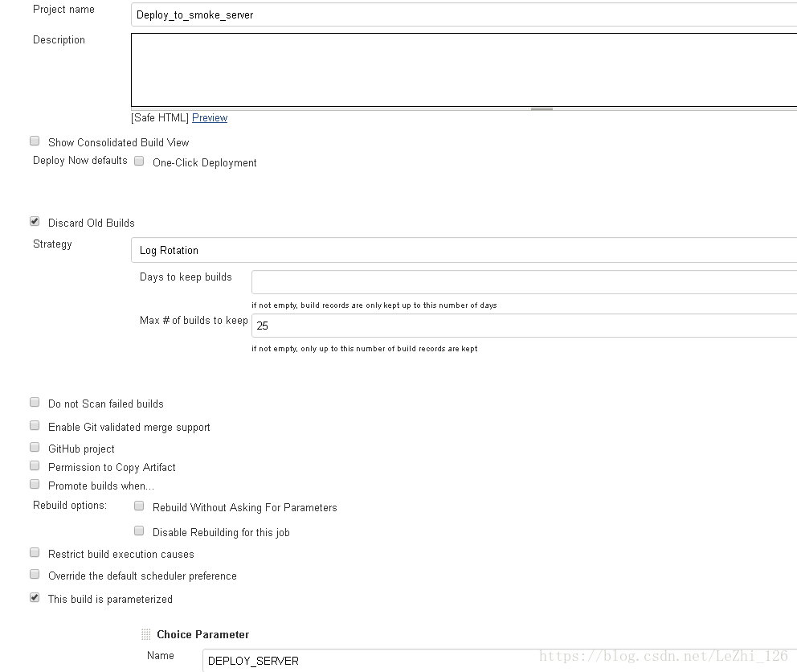The width and height of the screenshot is (797, 672).
Task: Click the Description resize grip bar
Action: tap(542, 109)
